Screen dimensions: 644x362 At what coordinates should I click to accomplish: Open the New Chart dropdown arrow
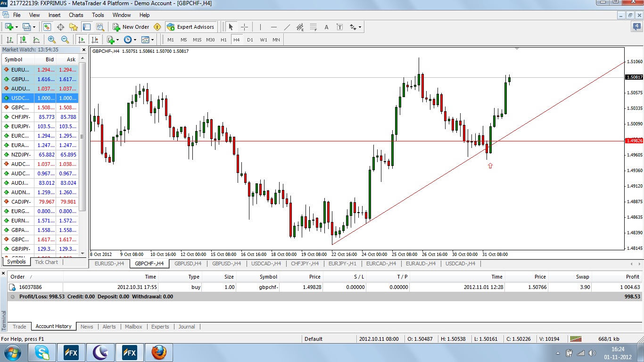17,27
